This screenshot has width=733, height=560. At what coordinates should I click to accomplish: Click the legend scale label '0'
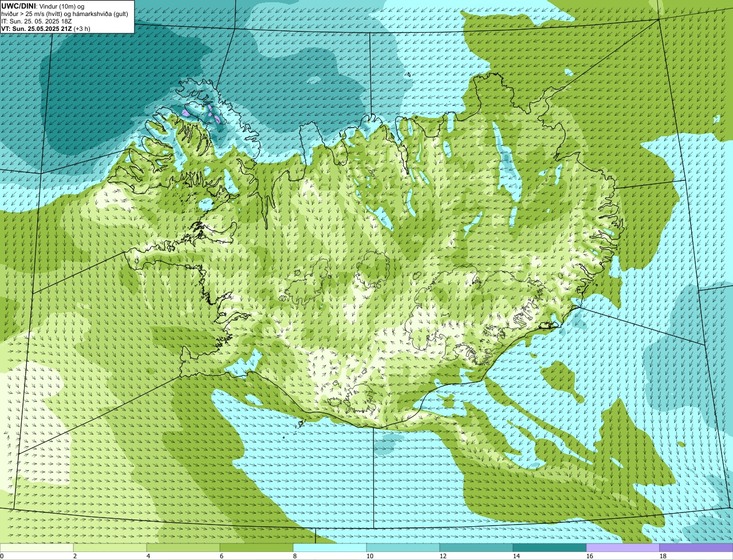click(2, 556)
